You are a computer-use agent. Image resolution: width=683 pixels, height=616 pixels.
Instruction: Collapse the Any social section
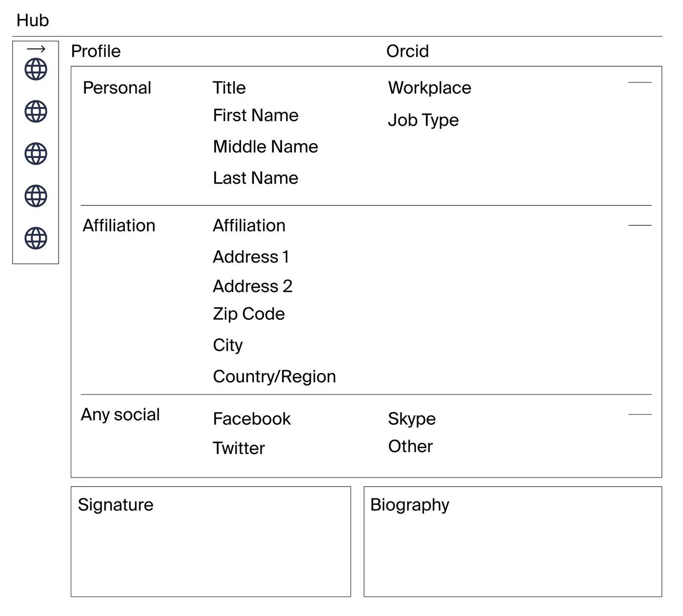coord(640,414)
